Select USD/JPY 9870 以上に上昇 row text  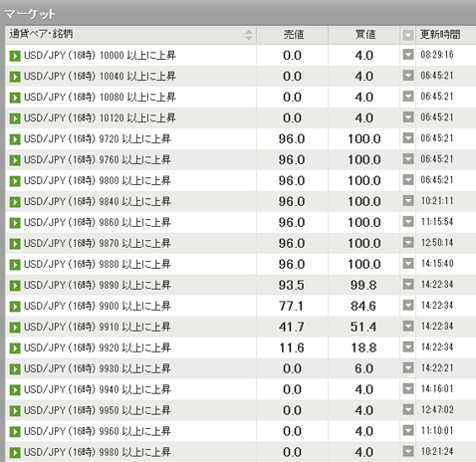[98, 243]
